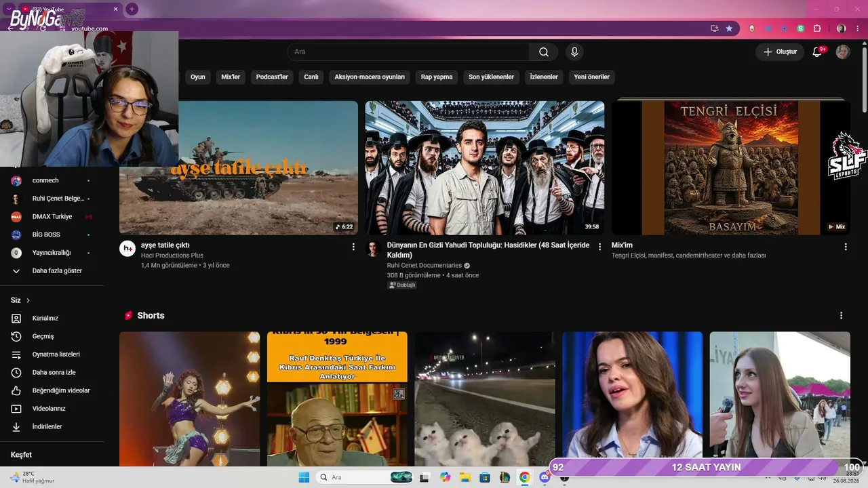The width and height of the screenshot is (868, 488).
Task: Play the ayşe tatile çıktı video thumbnail
Action: point(239,167)
